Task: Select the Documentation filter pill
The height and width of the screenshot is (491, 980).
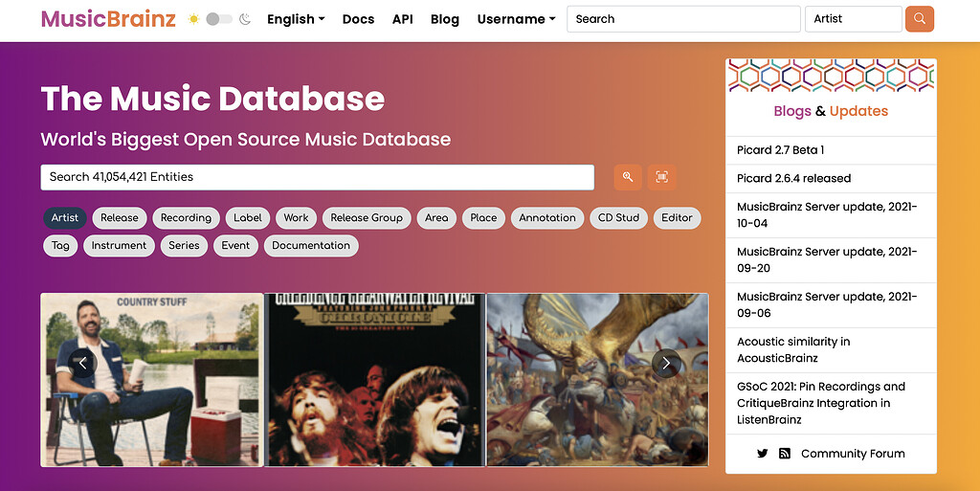Action: click(311, 245)
